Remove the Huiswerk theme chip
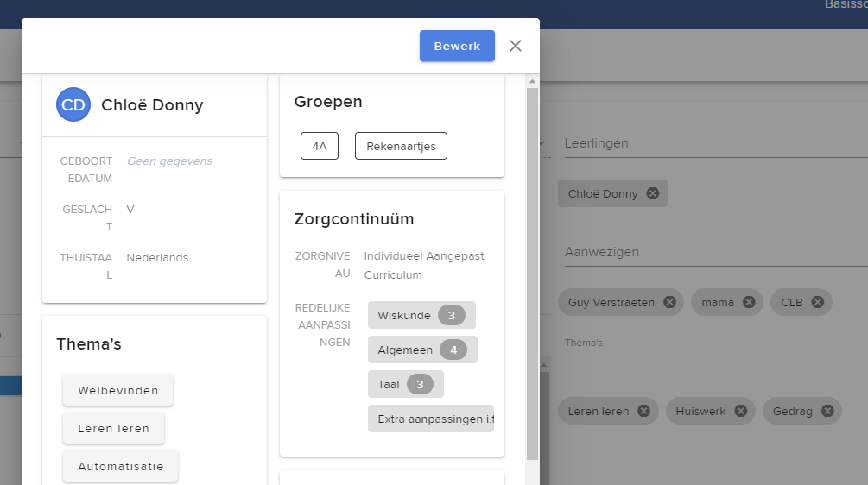868x485 pixels. click(x=741, y=412)
